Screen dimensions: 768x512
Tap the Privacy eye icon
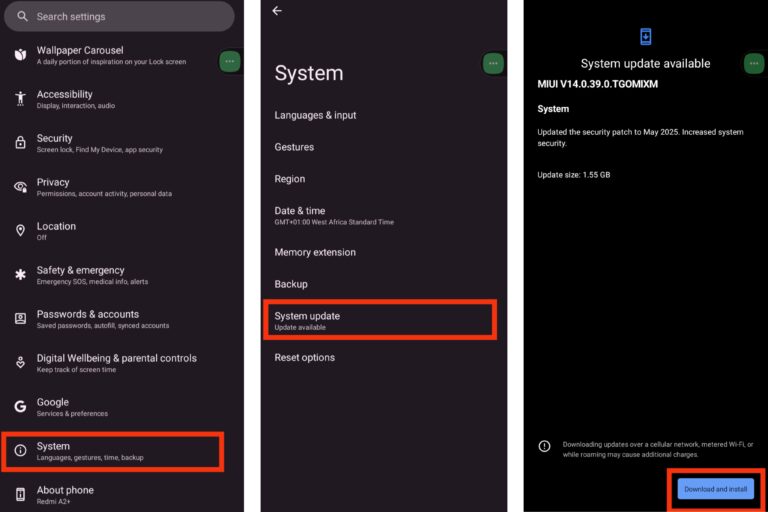click(x=20, y=187)
